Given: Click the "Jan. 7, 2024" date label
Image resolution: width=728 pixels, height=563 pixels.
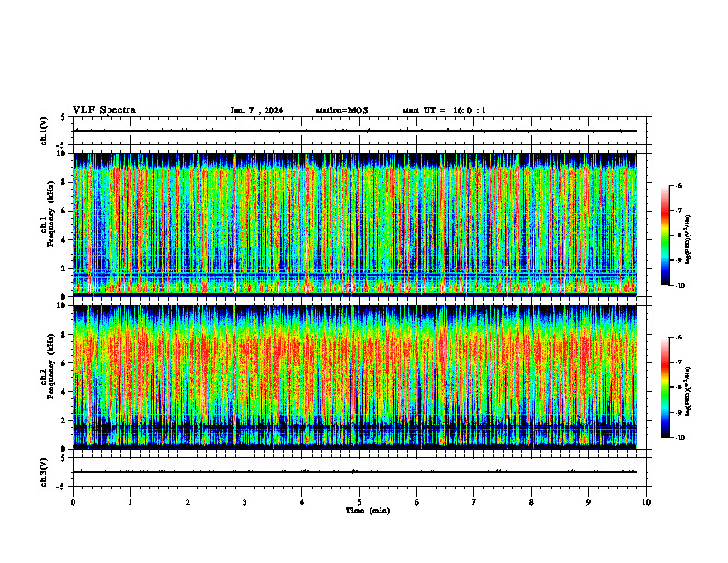Looking at the screenshot, I should click(256, 110).
